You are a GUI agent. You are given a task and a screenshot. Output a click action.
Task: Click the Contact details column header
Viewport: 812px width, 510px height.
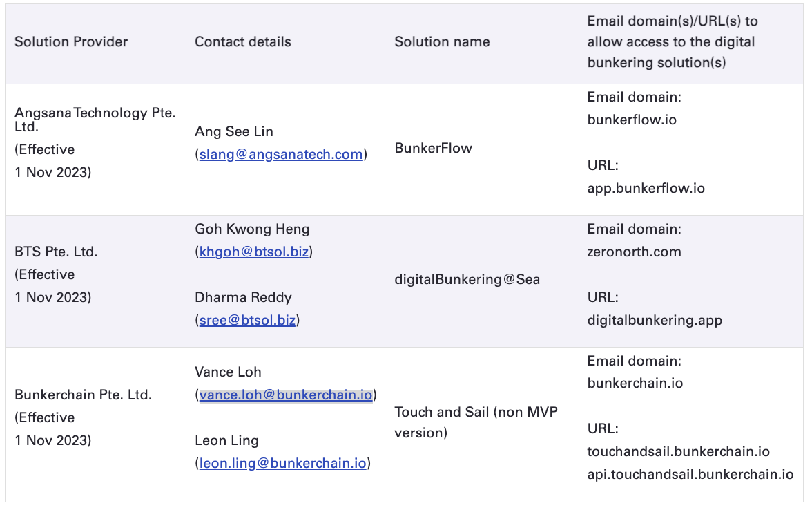coord(243,41)
